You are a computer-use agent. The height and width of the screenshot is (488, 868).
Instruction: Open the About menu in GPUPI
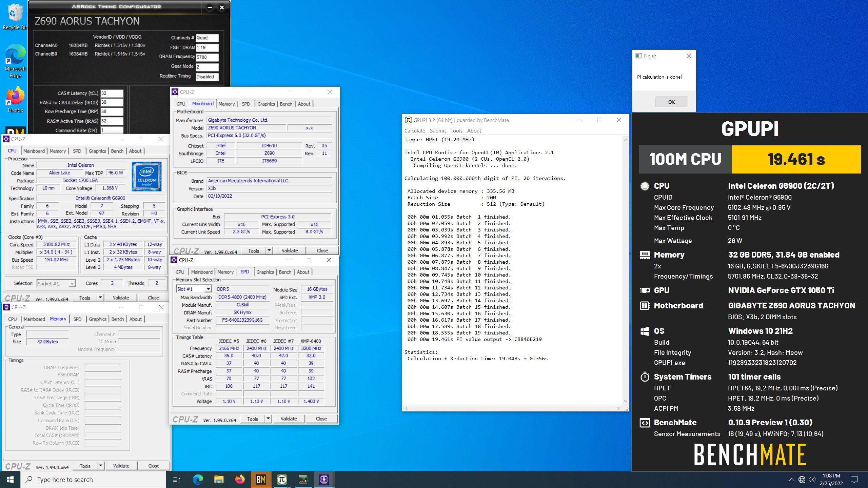coord(474,130)
